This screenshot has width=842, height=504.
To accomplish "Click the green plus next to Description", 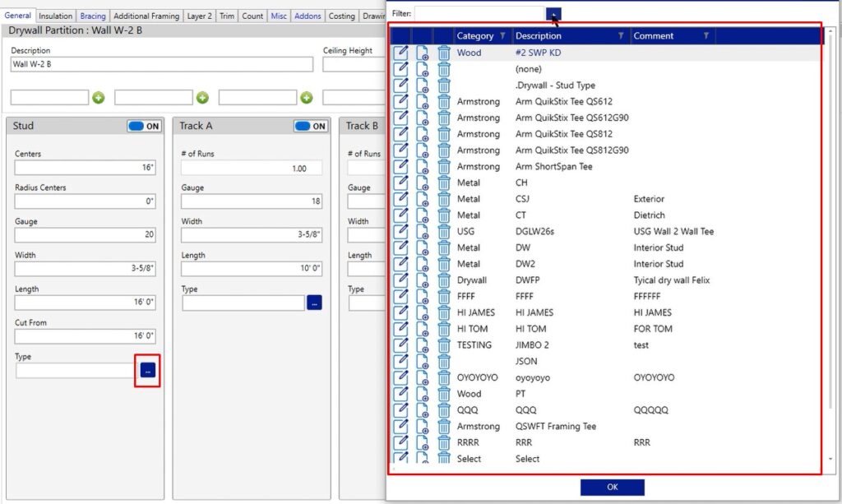I will tap(99, 97).
